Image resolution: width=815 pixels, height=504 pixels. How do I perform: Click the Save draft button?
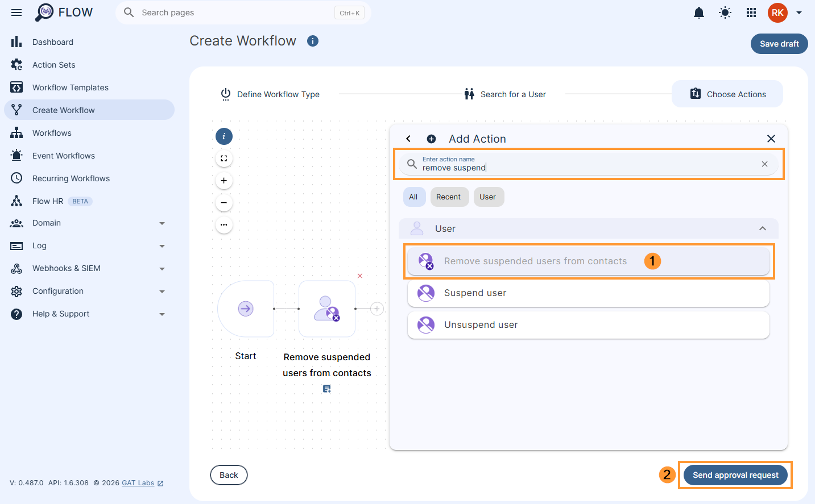(779, 44)
